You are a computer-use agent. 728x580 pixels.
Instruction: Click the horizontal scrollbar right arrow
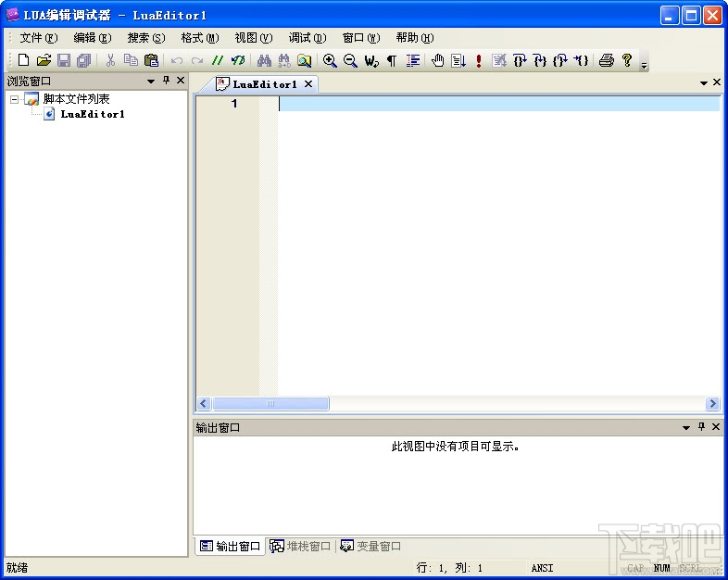[x=712, y=404]
